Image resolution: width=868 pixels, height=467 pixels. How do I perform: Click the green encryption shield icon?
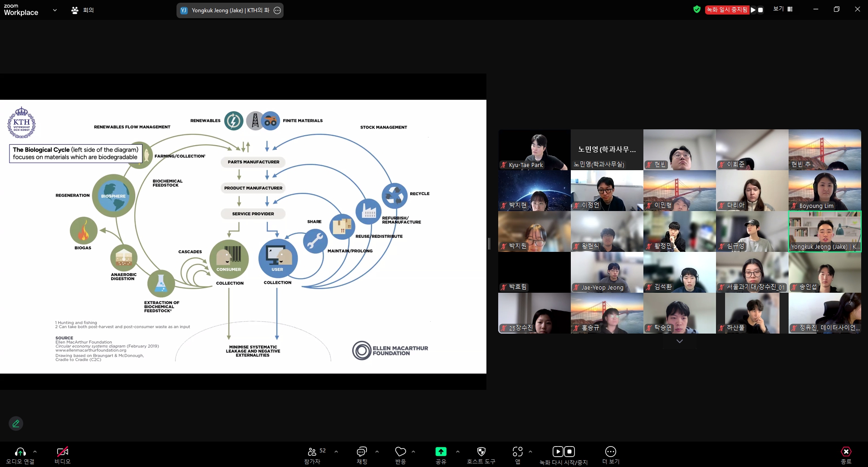[x=697, y=10]
